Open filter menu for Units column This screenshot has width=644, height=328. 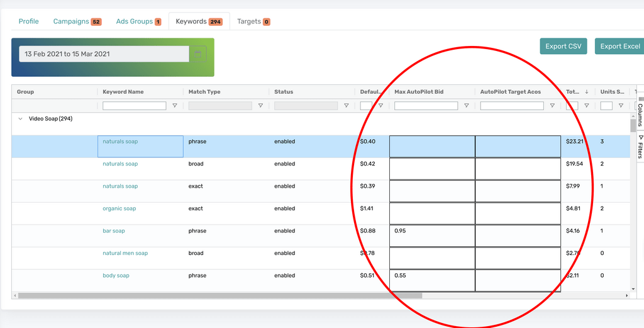point(621,106)
